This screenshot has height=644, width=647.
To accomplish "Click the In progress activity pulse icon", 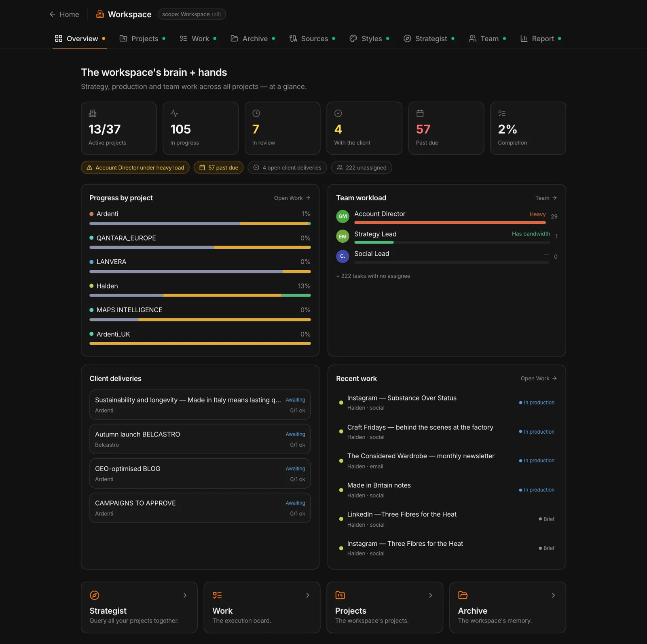I will pos(174,113).
